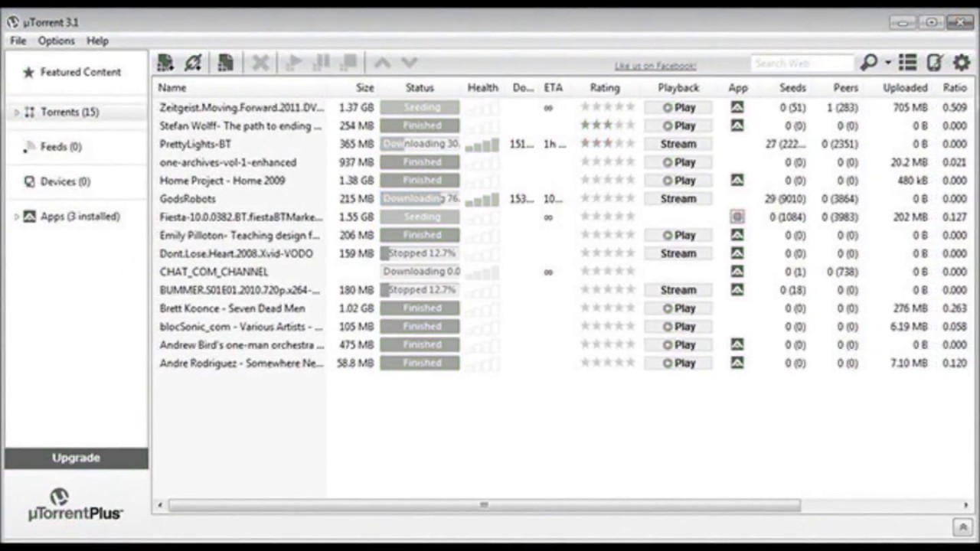Open the search provider dropdown arrow

point(888,63)
